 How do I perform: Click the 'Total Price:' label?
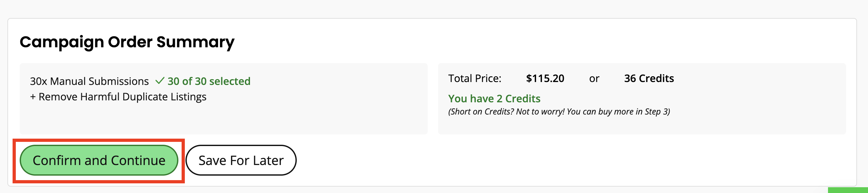[x=474, y=78]
